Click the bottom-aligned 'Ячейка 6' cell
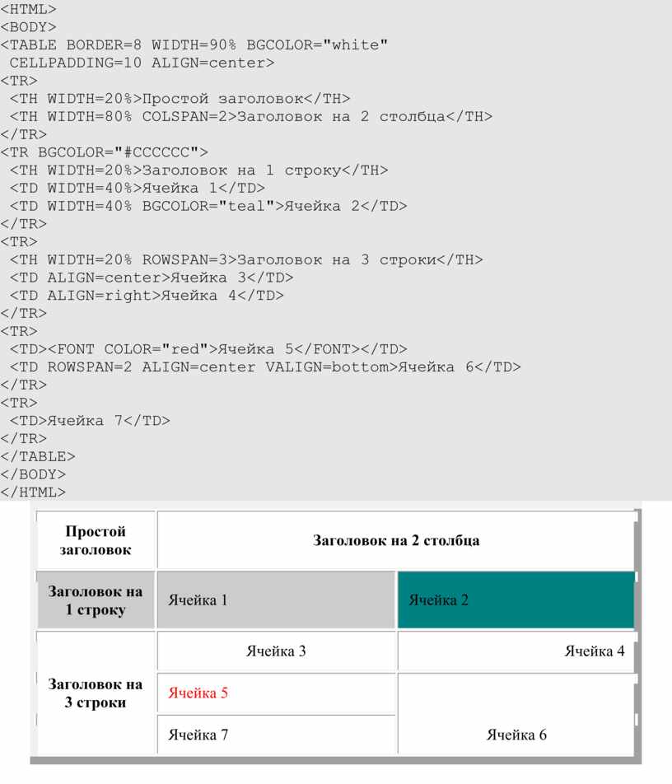Viewport: 672px width, 784px height. (x=516, y=714)
